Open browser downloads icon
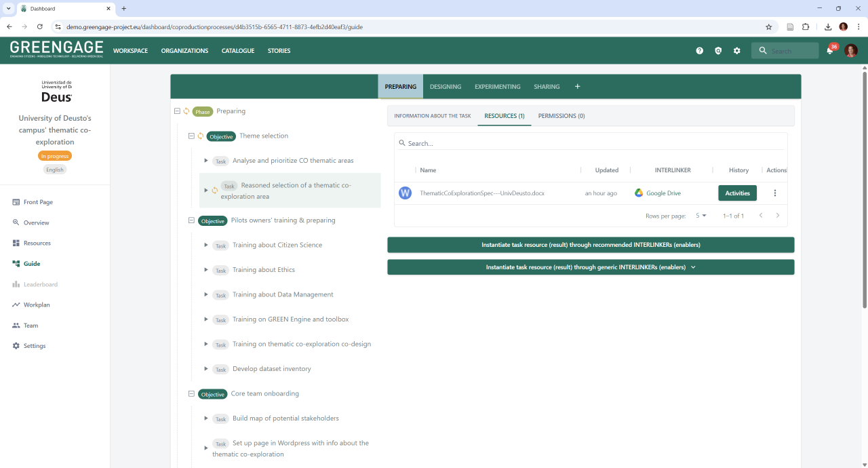This screenshot has width=868, height=468. [x=828, y=27]
